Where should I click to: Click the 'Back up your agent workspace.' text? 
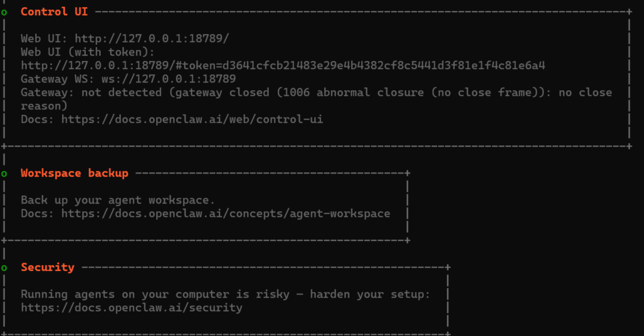click(118, 201)
